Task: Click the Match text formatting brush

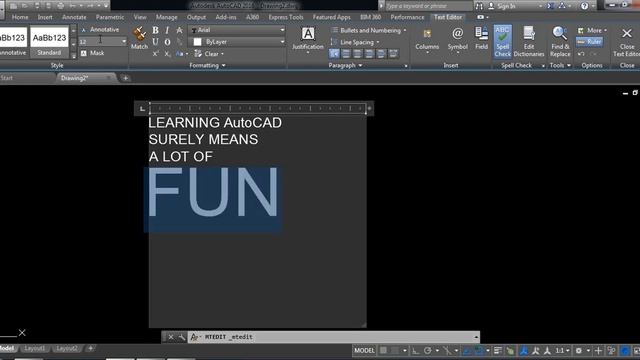Action: point(139,38)
